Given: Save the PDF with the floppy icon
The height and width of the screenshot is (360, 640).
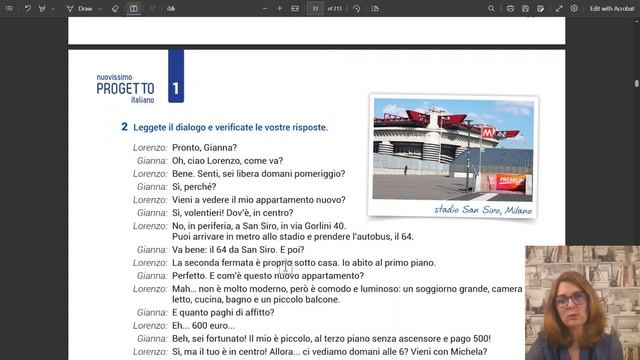Looking at the screenshot, I should 525,8.
